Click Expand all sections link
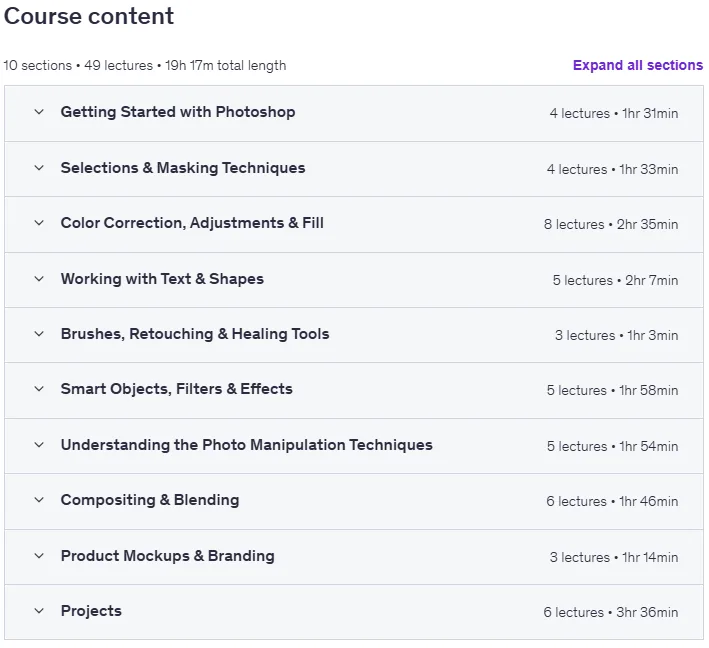The image size is (709, 648). tap(638, 65)
